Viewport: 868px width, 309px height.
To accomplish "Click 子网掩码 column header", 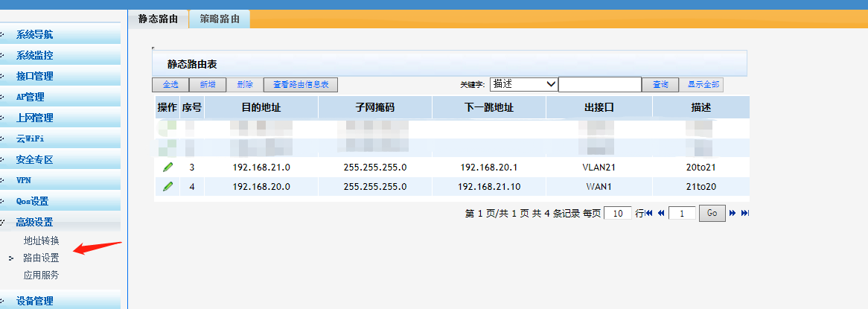I will (x=375, y=107).
